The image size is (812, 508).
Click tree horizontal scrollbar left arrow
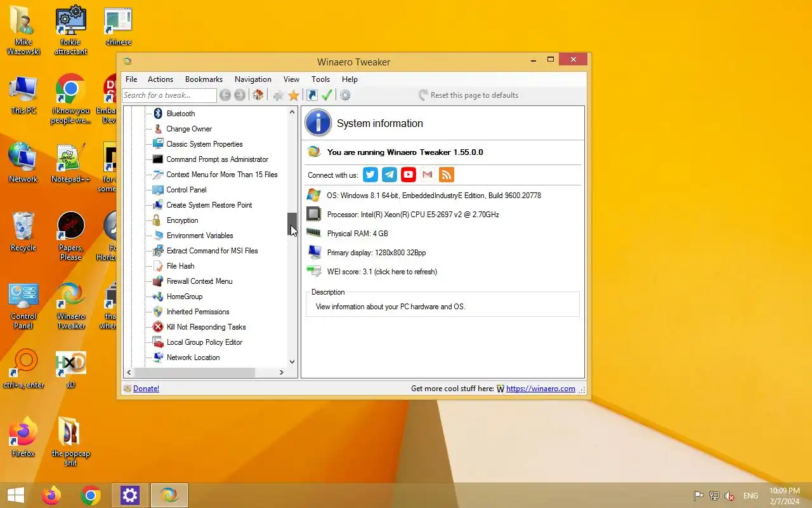[129, 373]
